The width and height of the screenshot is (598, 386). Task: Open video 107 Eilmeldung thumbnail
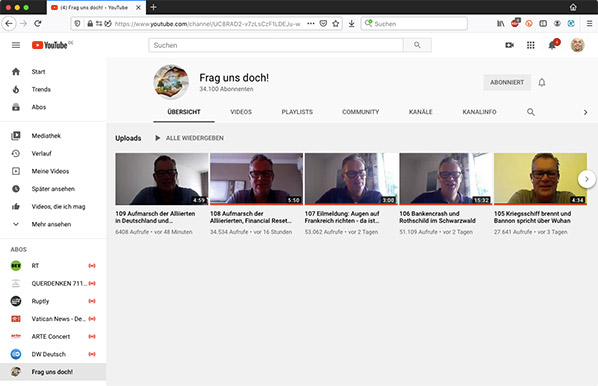point(351,179)
